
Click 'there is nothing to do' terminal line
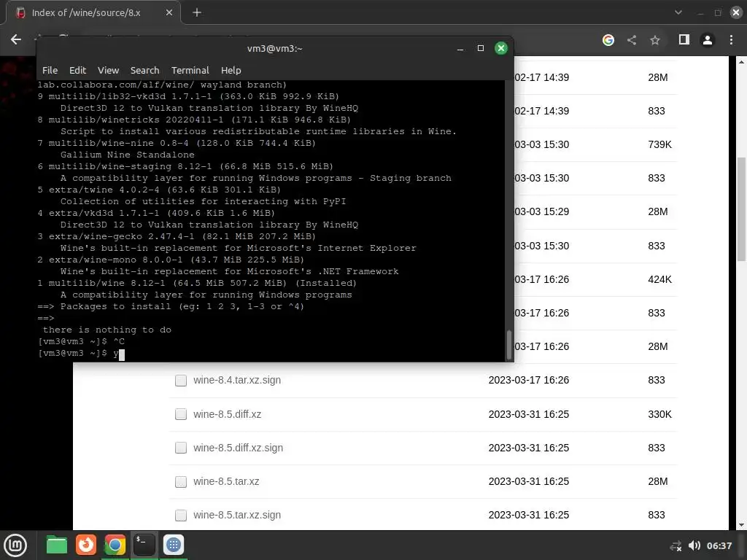click(x=107, y=330)
